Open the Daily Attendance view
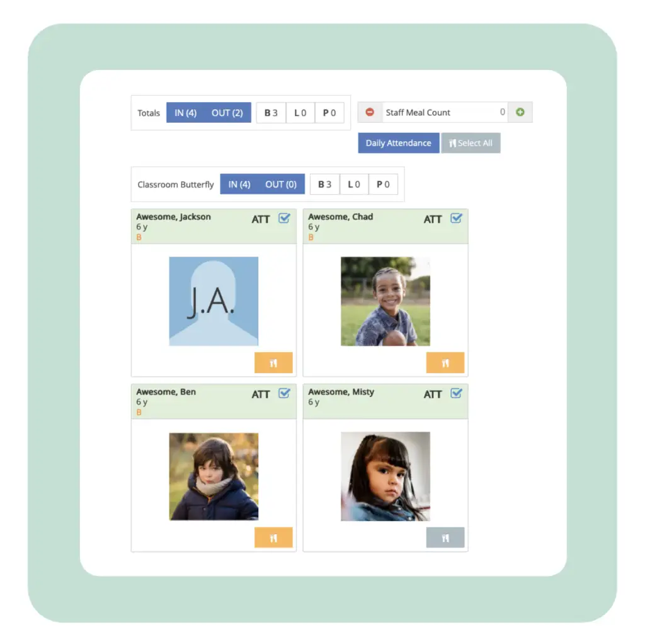 [399, 143]
